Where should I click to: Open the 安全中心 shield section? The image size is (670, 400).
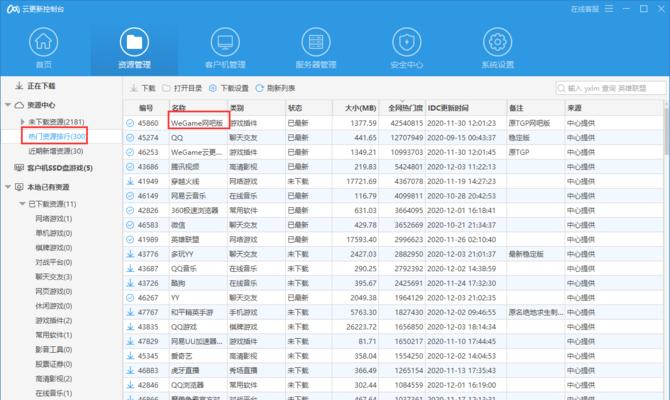pos(406,48)
